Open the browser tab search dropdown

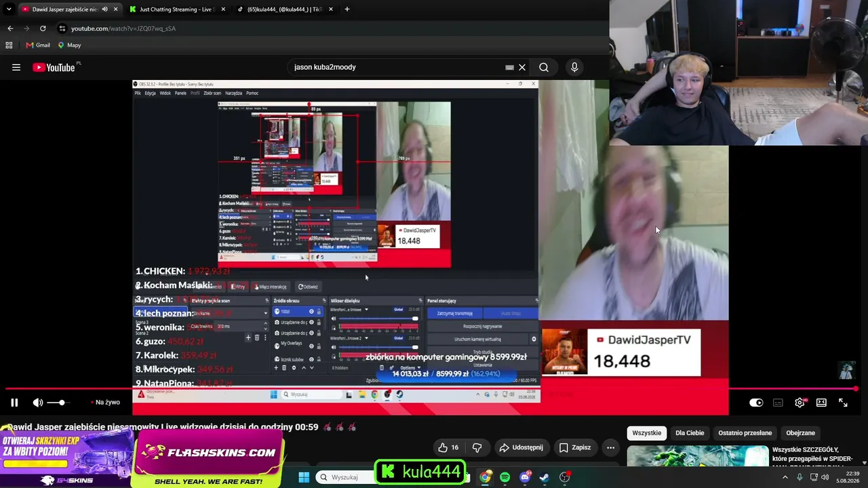pos(9,9)
